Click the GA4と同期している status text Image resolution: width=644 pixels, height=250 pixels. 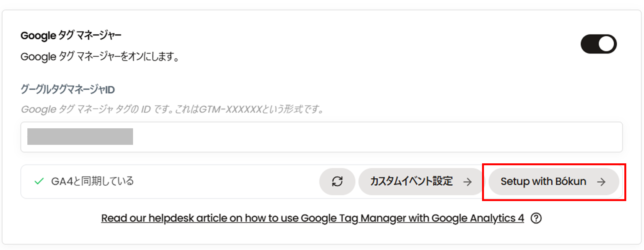93,181
